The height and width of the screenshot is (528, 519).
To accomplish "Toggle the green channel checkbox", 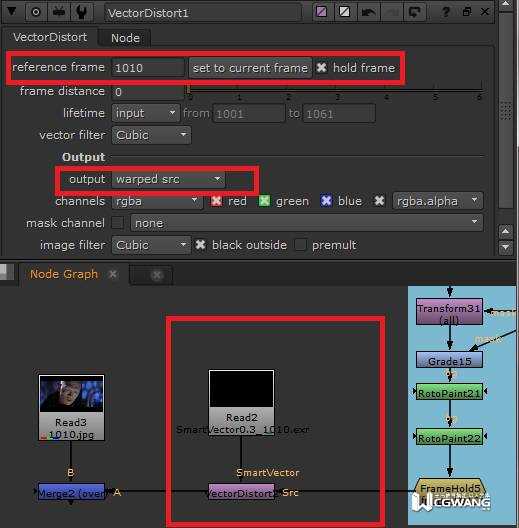I will (264, 201).
